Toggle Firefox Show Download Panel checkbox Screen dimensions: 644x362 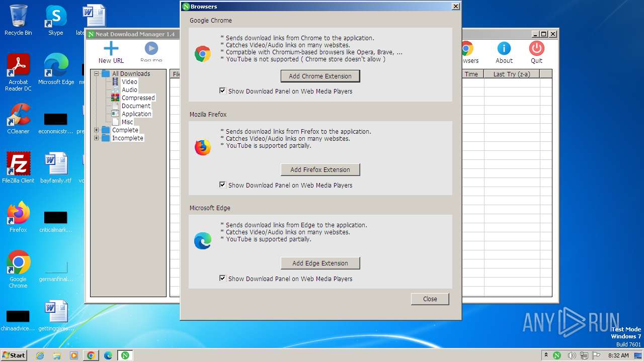tap(222, 185)
